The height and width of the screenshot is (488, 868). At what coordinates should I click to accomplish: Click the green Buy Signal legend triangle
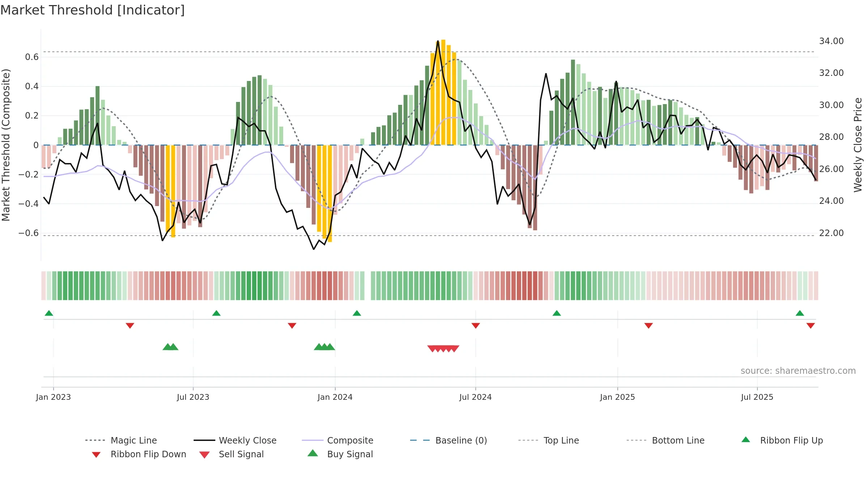[x=313, y=453]
